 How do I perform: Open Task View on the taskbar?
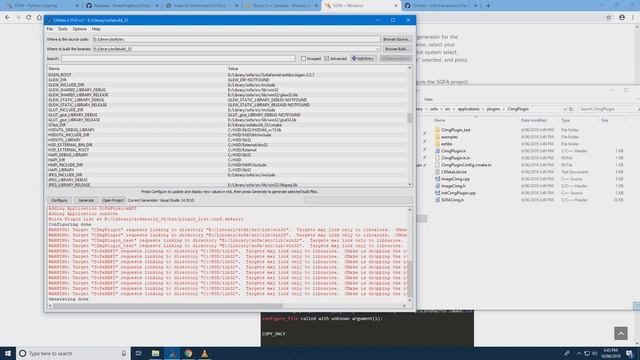pos(139,353)
